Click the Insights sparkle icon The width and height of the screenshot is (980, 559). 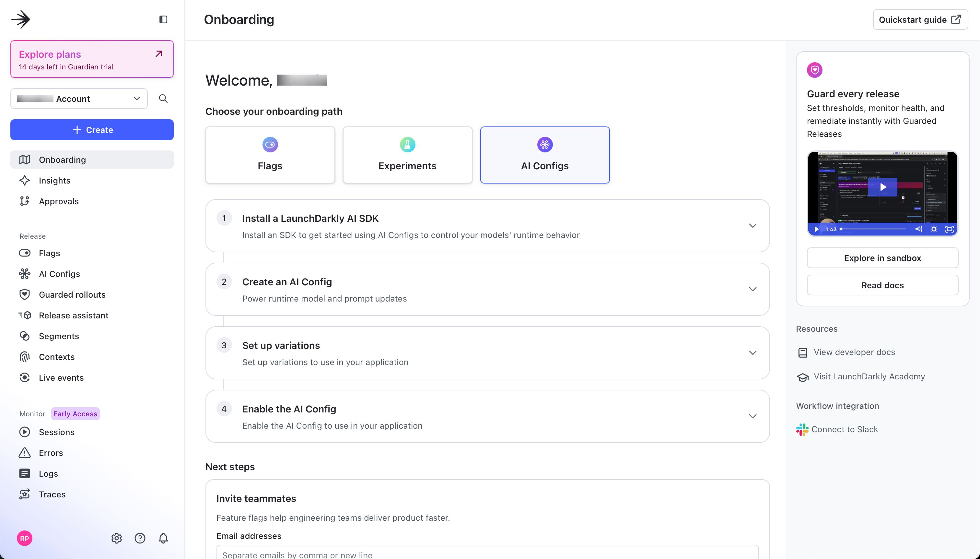pyautogui.click(x=25, y=181)
